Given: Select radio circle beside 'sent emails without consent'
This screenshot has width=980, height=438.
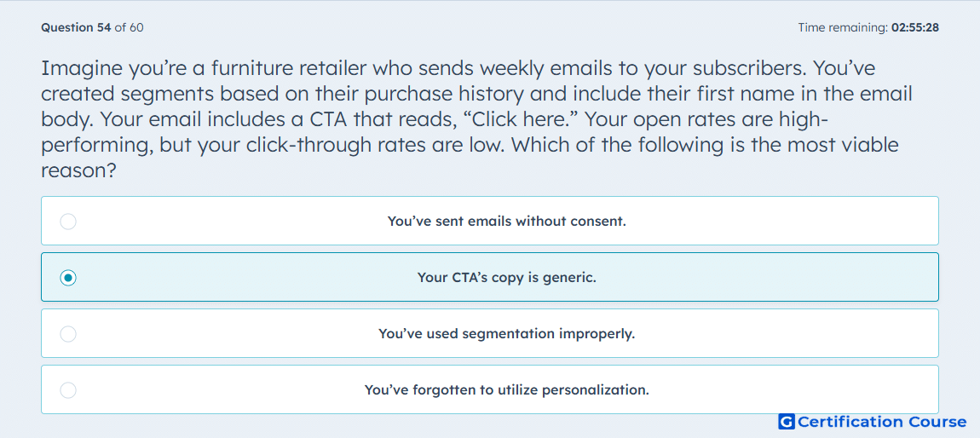Looking at the screenshot, I should pyautogui.click(x=68, y=222).
